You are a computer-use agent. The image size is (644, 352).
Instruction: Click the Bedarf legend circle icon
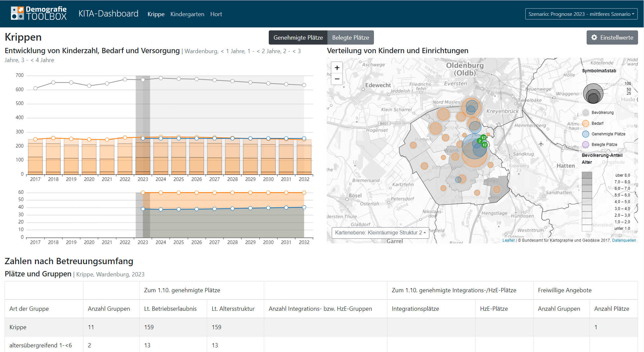pos(586,123)
